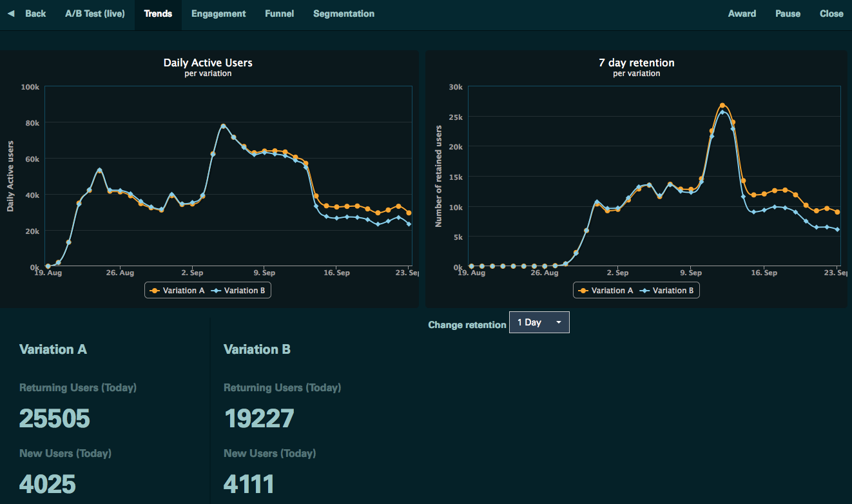The height and width of the screenshot is (504, 852).
Task: Click the Back link in the top bar
Action: tap(35, 14)
